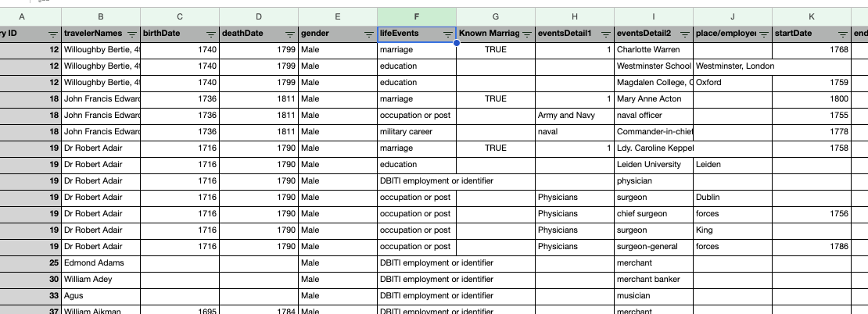Image resolution: width=868 pixels, height=314 pixels.
Task: Open the place/employer column filter
Action: 763,34
